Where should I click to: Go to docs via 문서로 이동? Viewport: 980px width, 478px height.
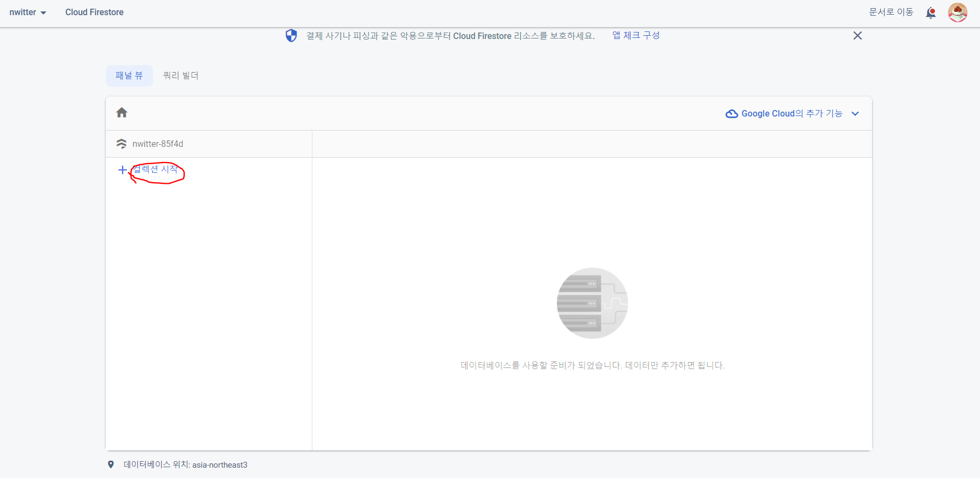tap(891, 12)
